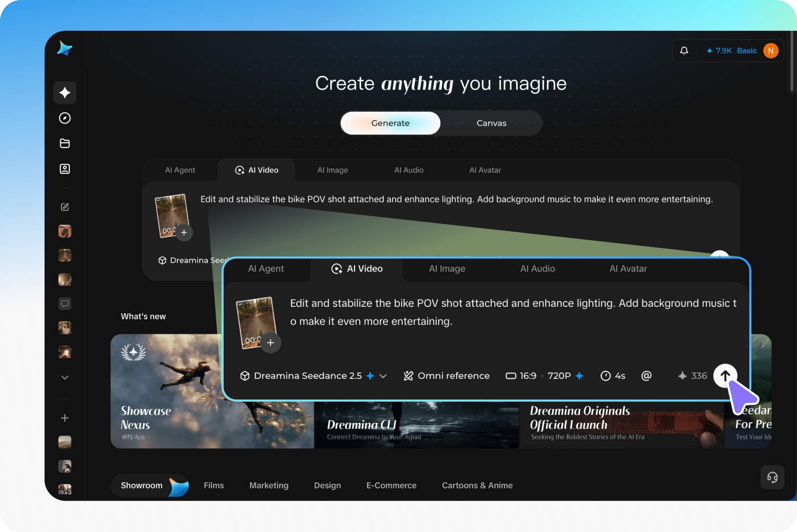Click the headset support icon

click(x=773, y=477)
